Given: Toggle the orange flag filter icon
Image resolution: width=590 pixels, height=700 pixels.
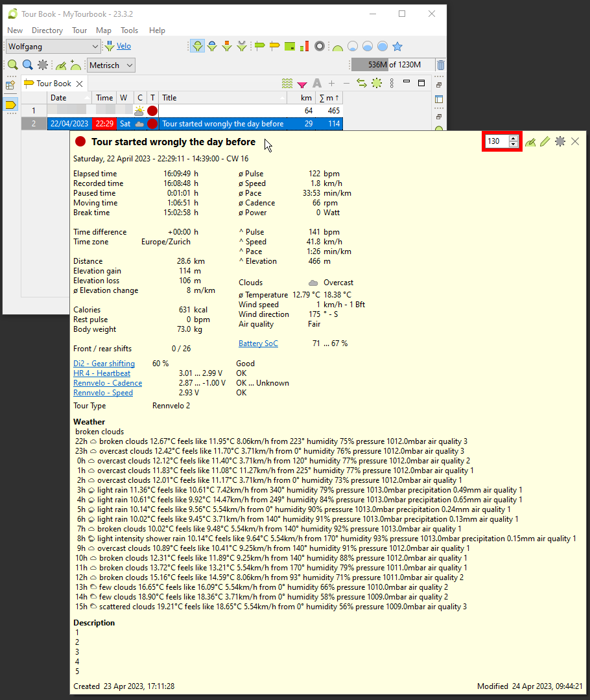Looking at the screenshot, I should [x=274, y=46].
